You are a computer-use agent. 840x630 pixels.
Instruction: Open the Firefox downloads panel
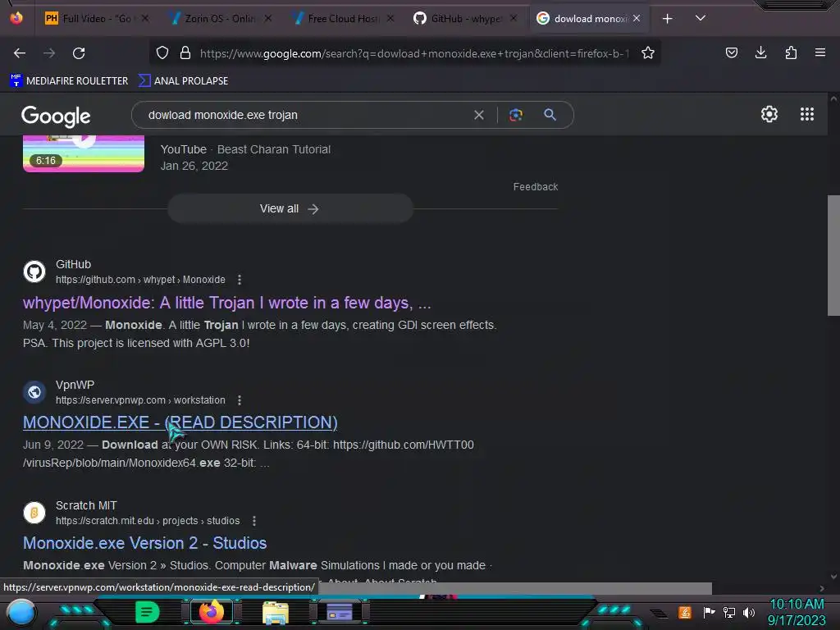coord(760,53)
